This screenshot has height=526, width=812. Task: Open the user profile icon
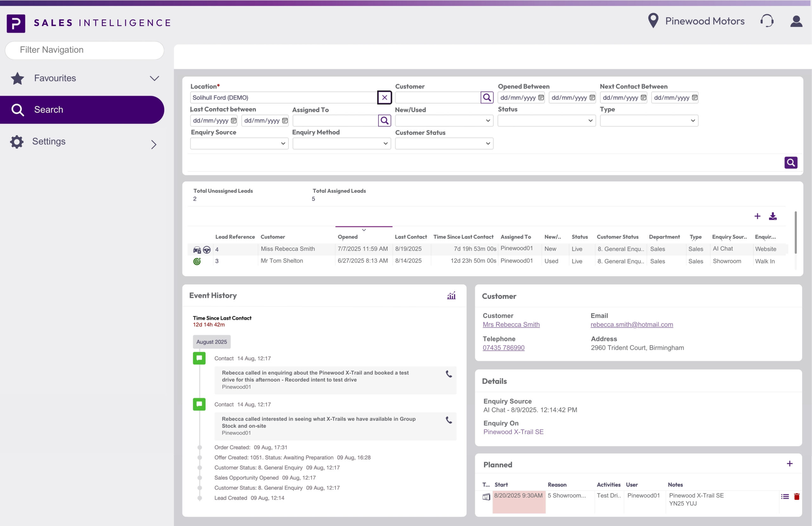point(796,21)
